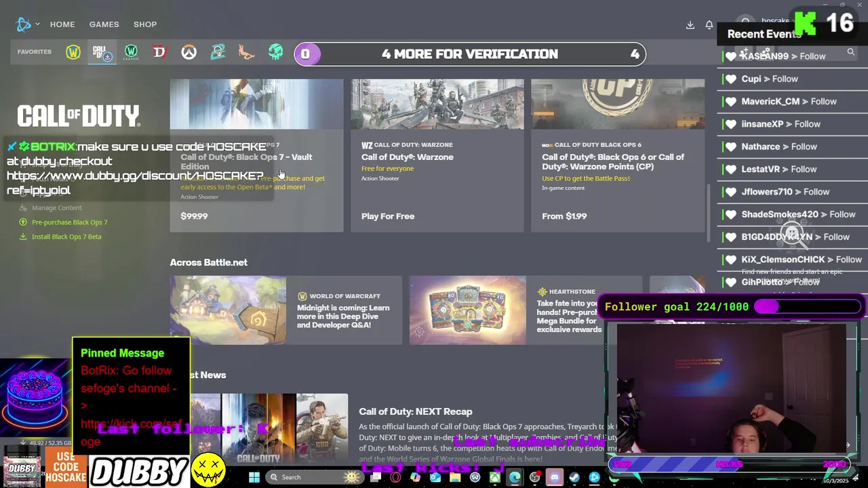Viewport: 868px width, 488px height.
Task: Open the Call of Duty Points CP image
Action: coord(618,104)
